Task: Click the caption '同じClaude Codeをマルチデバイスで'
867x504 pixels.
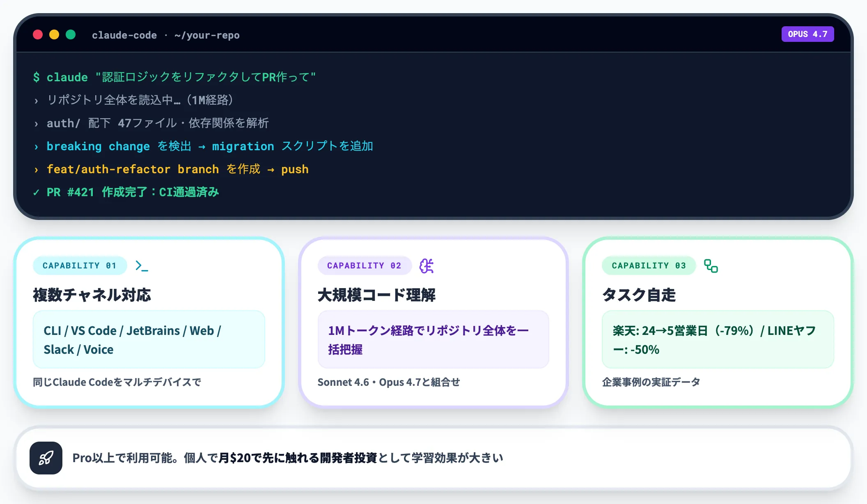Action: point(117,382)
